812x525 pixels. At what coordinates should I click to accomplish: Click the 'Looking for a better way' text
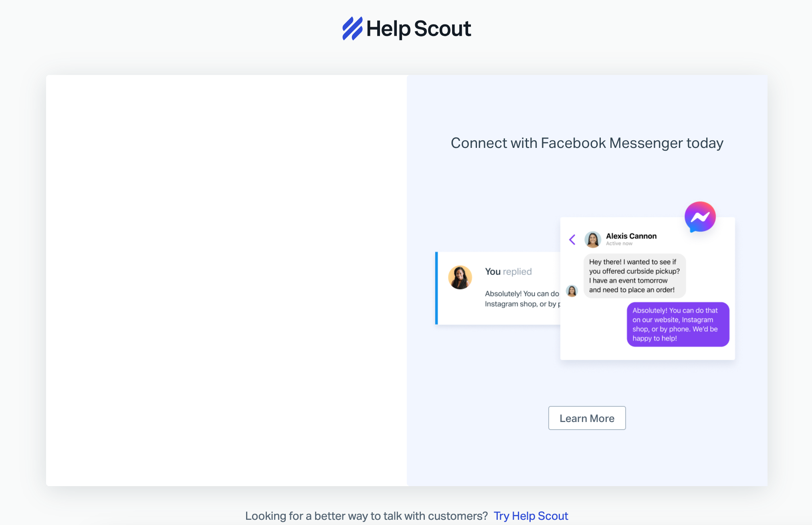tap(366, 516)
